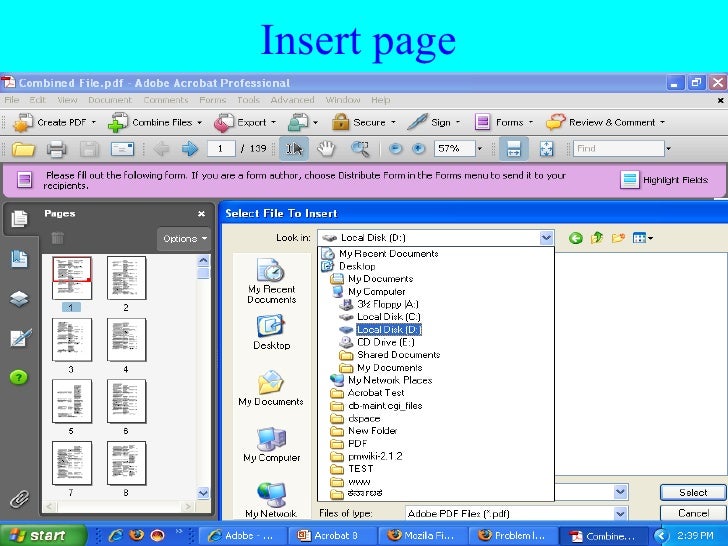Click Create New Folder icon
728x546 pixels.
pyautogui.click(x=618, y=238)
